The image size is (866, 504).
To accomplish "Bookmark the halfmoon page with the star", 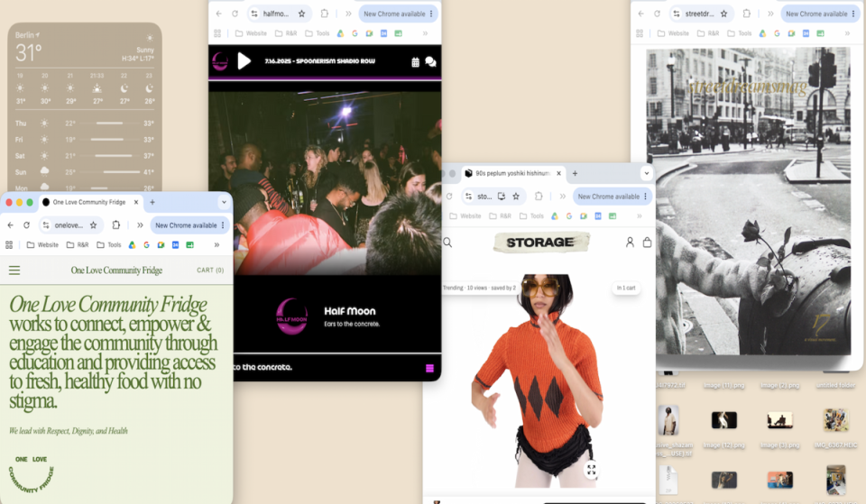I will [301, 14].
